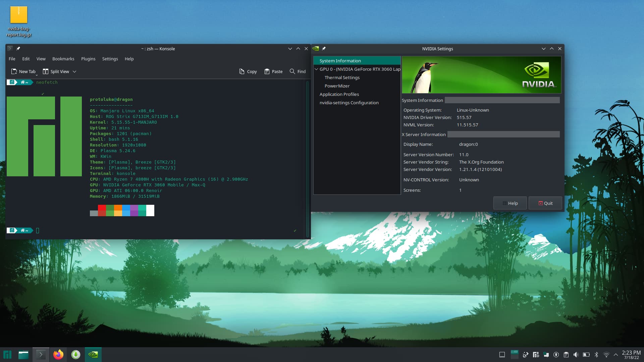The image size is (644, 362).
Task: Click the volume icon in the system tray
Action: coord(576,354)
